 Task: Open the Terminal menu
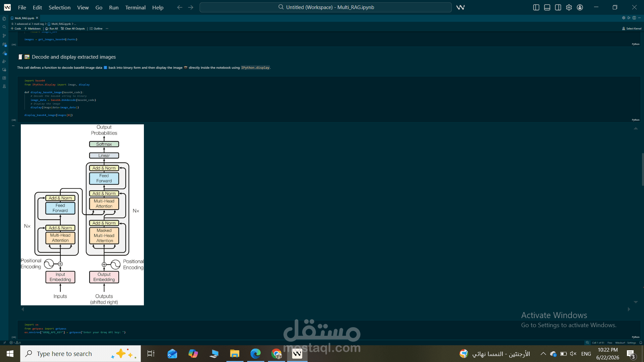(x=136, y=7)
